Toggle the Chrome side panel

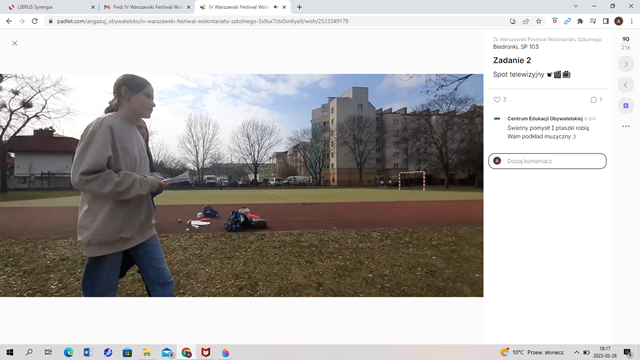pyautogui.click(x=606, y=21)
